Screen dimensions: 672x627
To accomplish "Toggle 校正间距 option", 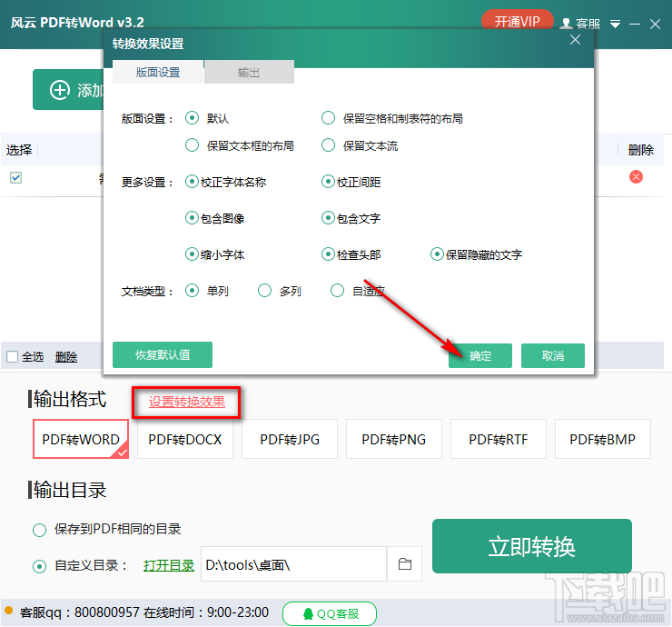I will coord(328,182).
